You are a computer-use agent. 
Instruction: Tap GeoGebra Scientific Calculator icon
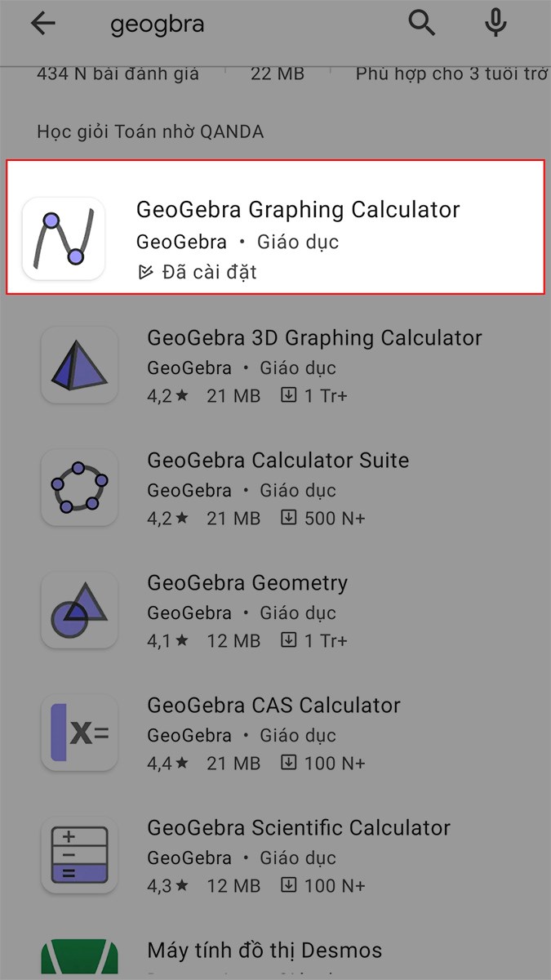pos(79,856)
